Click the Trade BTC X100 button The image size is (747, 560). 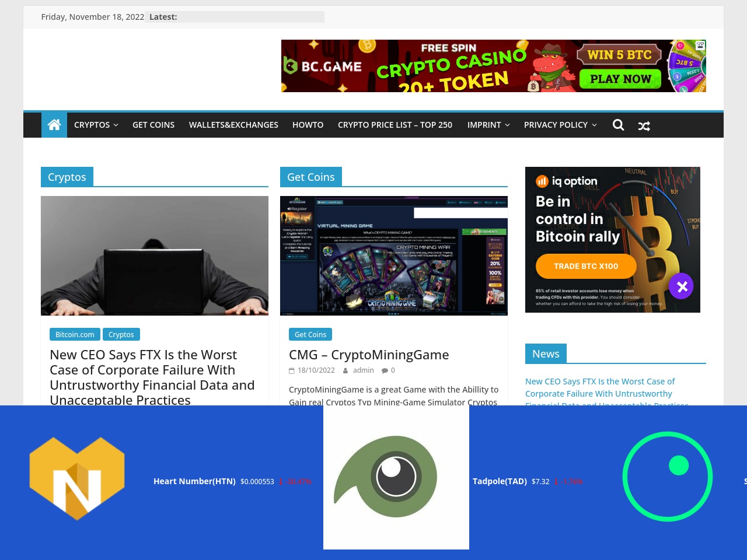pos(586,266)
